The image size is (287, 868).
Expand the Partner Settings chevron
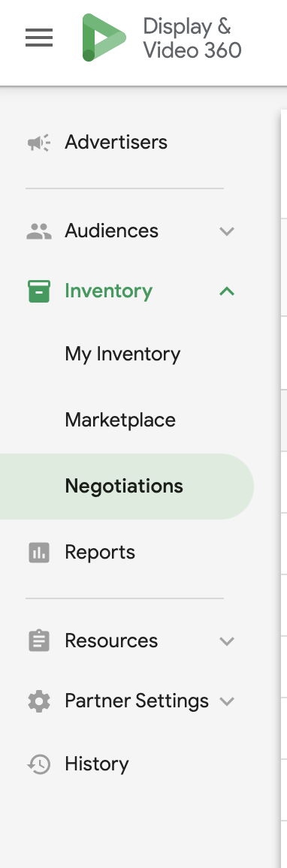tap(227, 701)
